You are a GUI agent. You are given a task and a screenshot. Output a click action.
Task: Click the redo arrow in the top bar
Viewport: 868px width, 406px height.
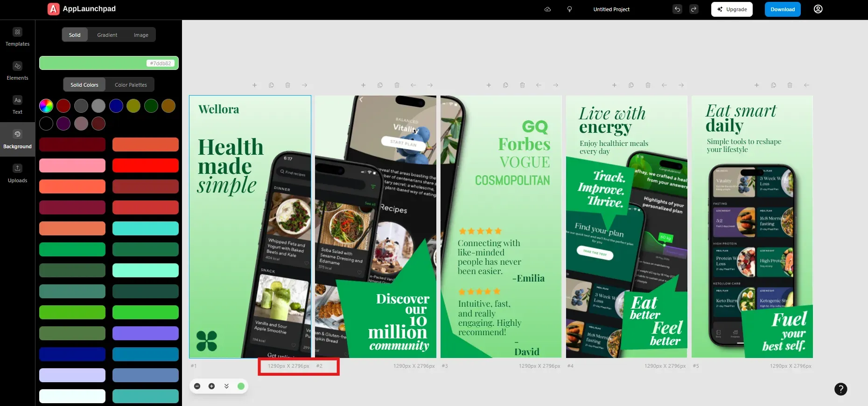[x=694, y=9]
